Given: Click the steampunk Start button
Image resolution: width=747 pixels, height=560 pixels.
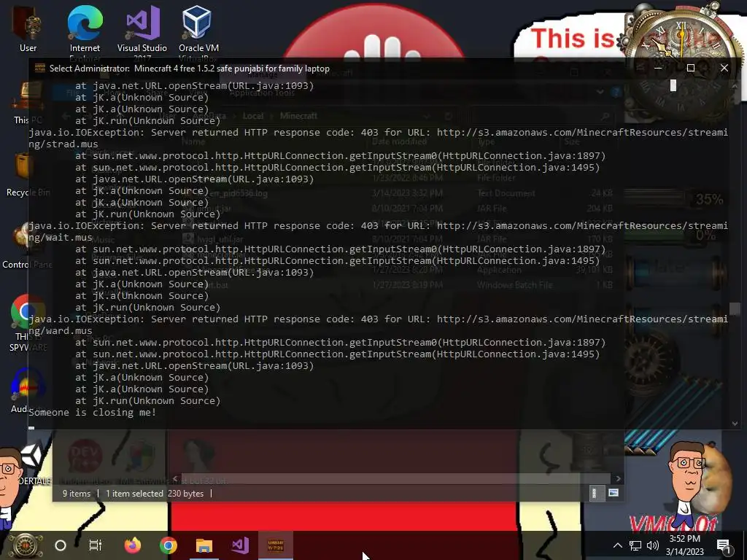Looking at the screenshot, I should [x=25, y=545].
